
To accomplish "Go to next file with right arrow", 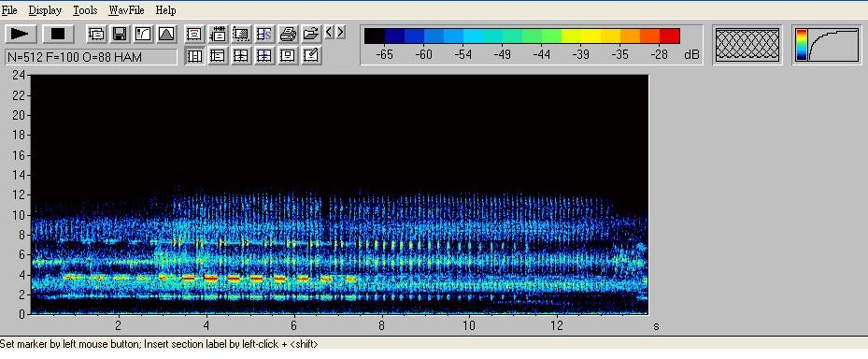I will tap(340, 32).
